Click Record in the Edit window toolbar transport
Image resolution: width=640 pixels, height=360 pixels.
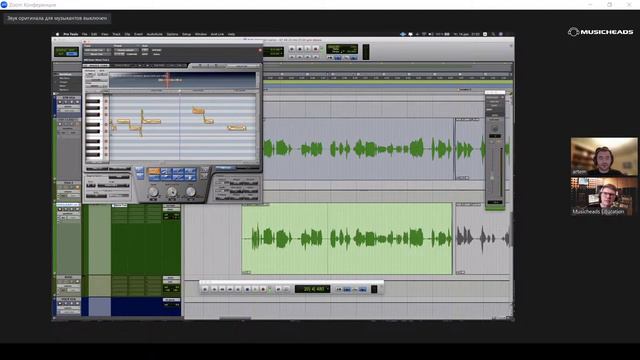315,49
